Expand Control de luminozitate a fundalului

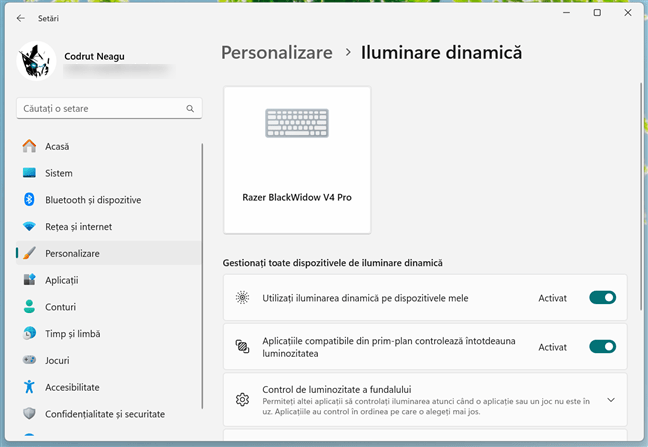pos(610,399)
